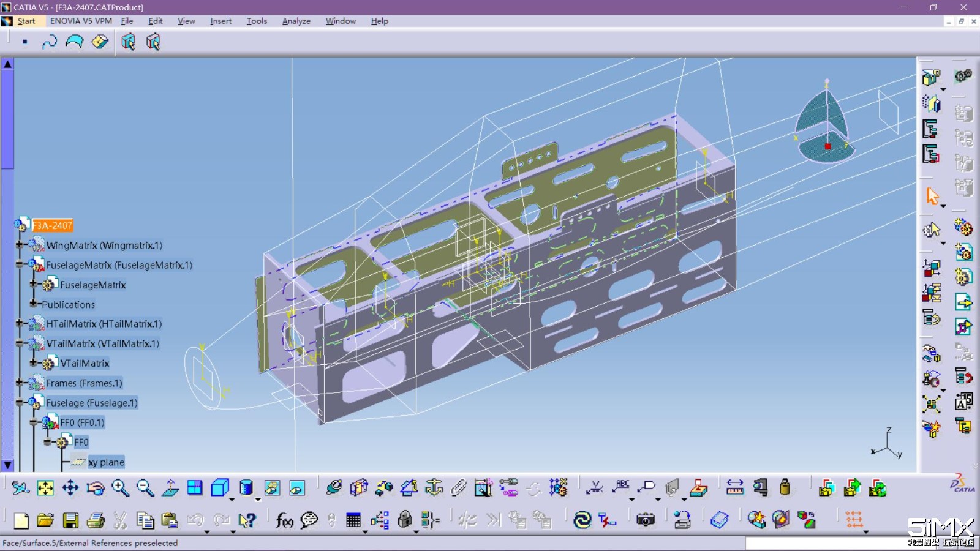Click the Copy icon
980x551 pixels.
[x=145, y=520]
